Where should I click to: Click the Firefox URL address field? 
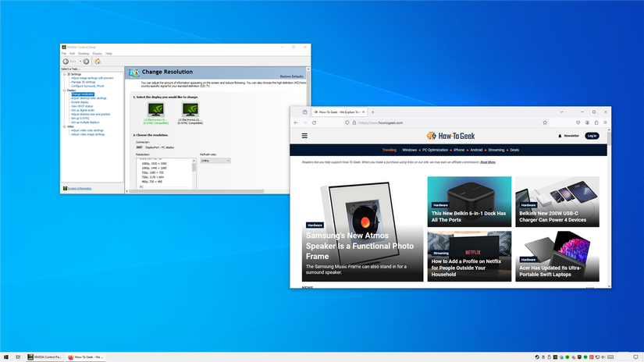pos(446,122)
